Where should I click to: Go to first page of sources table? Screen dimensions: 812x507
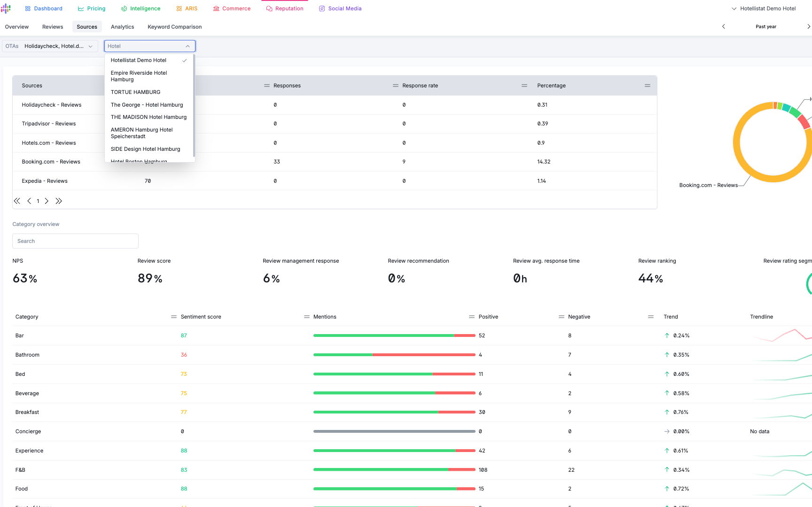[x=17, y=201]
